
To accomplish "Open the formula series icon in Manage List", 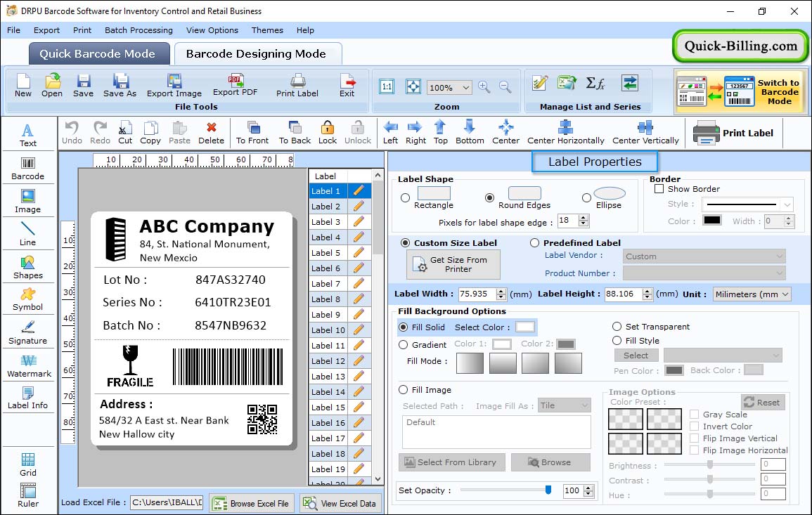I will coord(595,83).
